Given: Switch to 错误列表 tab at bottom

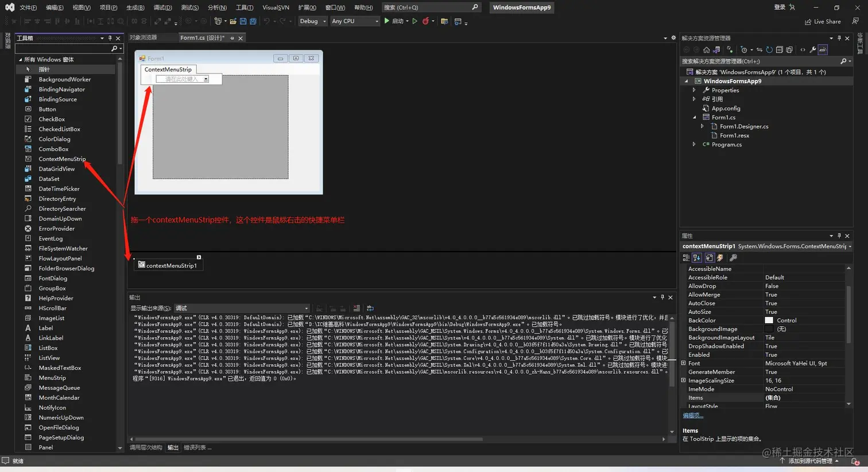Looking at the screenshot, I should pos(197,447).
